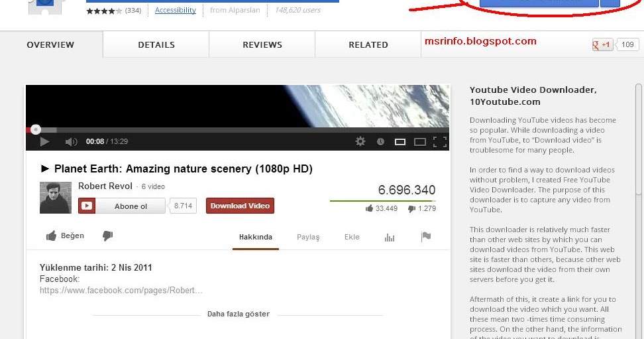The image size is (644, 339).
Task: Click the watch later clock icon
Action: click(x=381, y=141)
